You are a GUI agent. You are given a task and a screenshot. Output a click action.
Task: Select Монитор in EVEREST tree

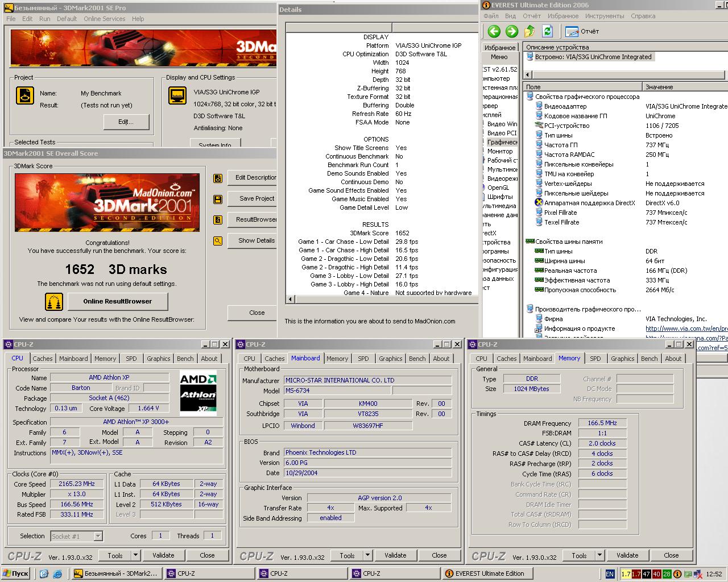coord(500,151)
